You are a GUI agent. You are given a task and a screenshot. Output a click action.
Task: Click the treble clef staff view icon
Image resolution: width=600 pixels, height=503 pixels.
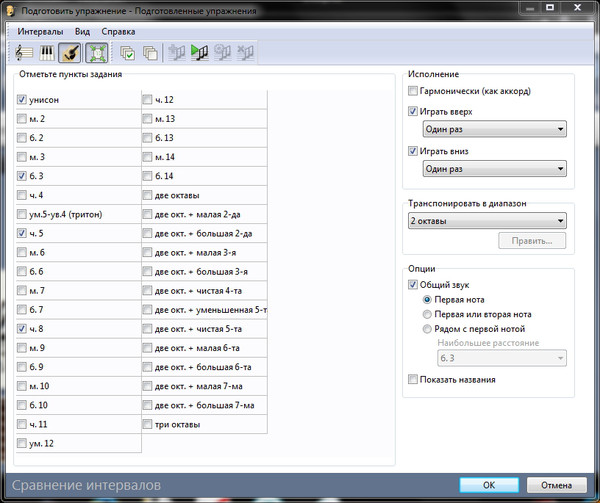pyautogui.click(x=23, y=52)
